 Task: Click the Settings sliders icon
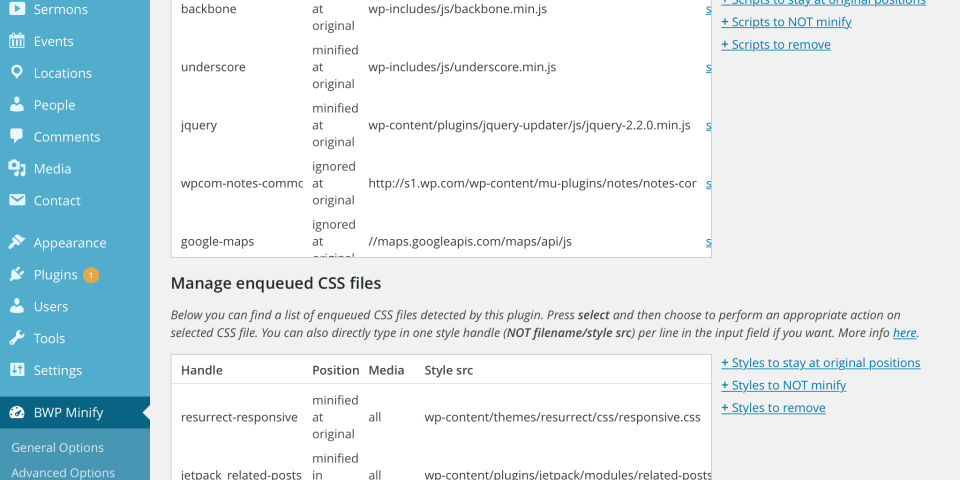click(x=17, y=370)
